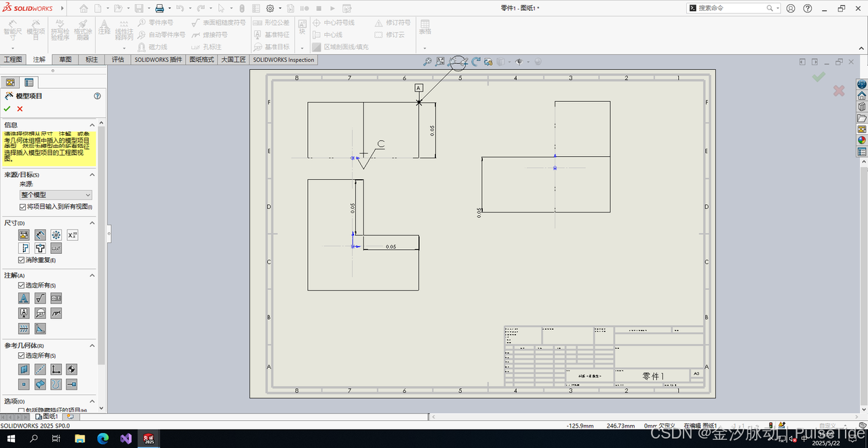Open PropertyManager help question mark

click(97, 96)
